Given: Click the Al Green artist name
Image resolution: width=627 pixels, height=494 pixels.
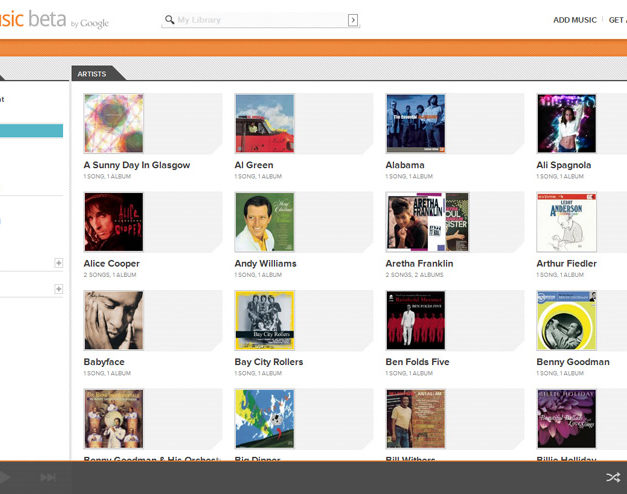Looking at the screenshot, I should [x=254, y=165].
